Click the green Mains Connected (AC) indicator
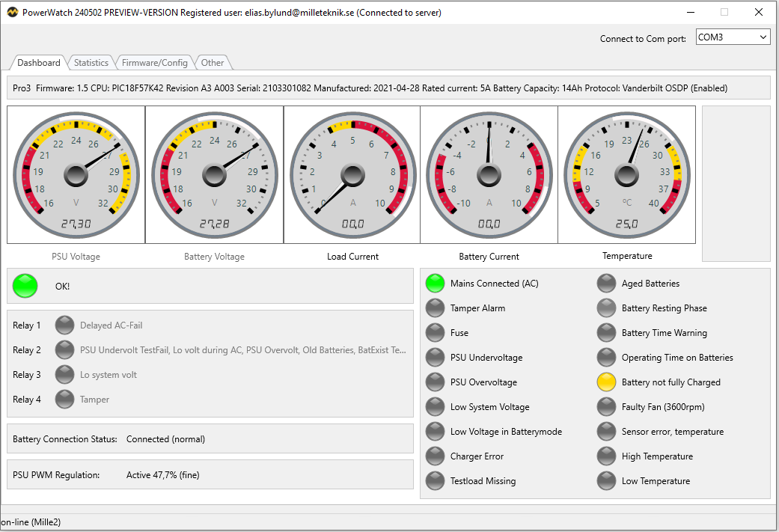This screenshot has height=532, width=779. tap(435, 284)
